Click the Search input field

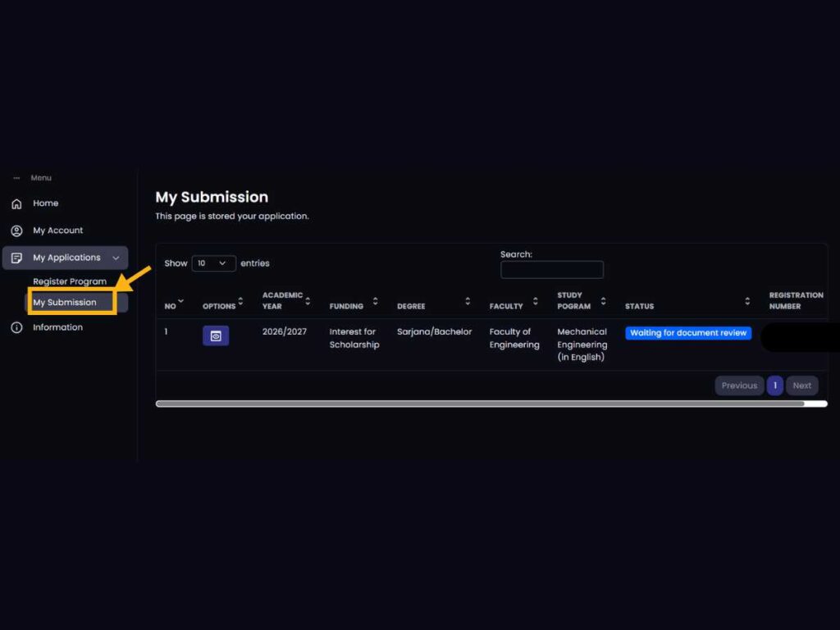pyautogui.click(x=551, y=270)
